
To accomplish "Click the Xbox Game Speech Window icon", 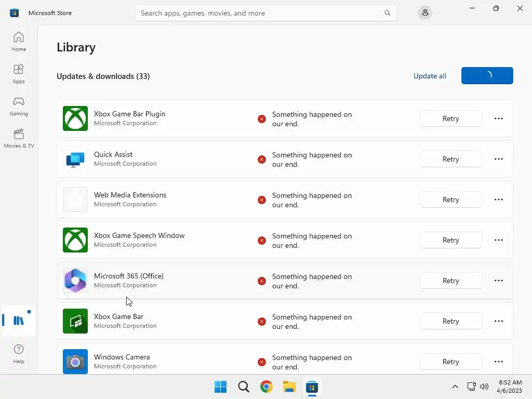I will click(x=75, y=240).
